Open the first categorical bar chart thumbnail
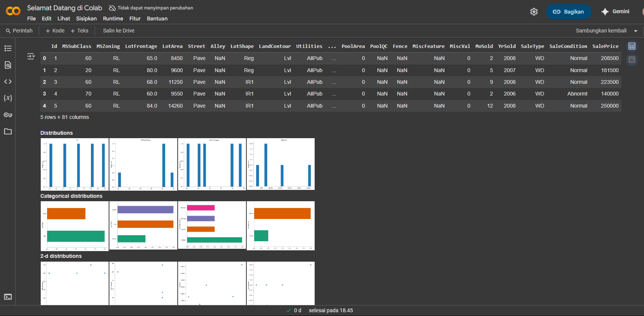 pyautogui.click(x=75, y=226)
